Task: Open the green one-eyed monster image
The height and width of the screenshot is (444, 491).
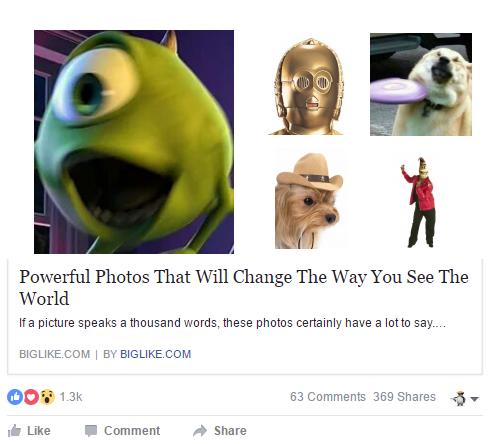Action: coord(134,142)
